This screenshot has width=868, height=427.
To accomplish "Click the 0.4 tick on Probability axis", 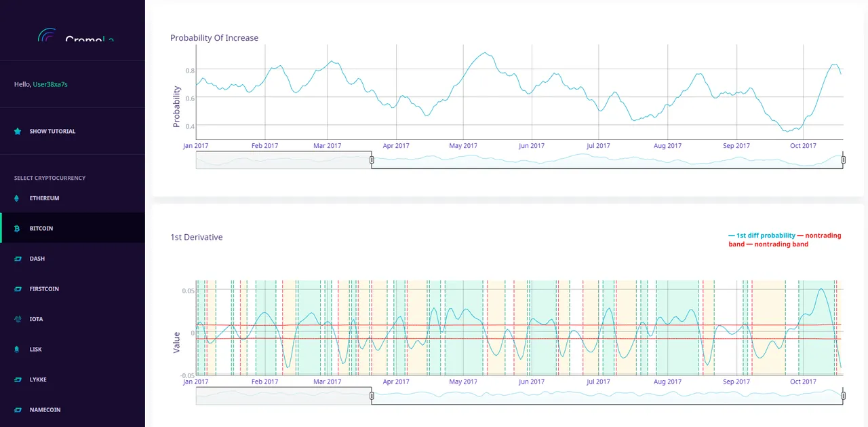I will tap(191, 126).
